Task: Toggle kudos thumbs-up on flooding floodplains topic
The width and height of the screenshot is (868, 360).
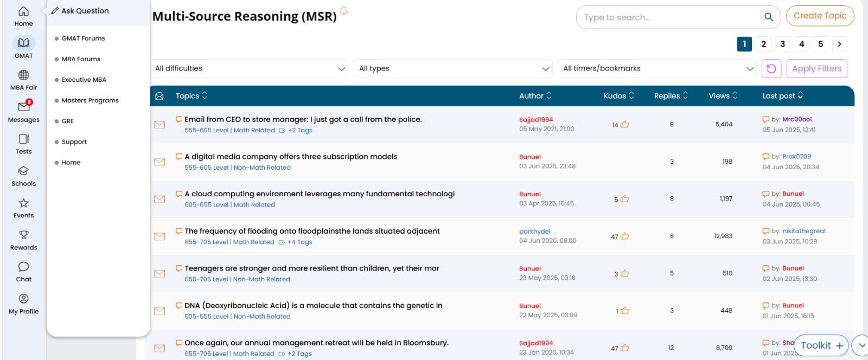Action: [624, 236]
